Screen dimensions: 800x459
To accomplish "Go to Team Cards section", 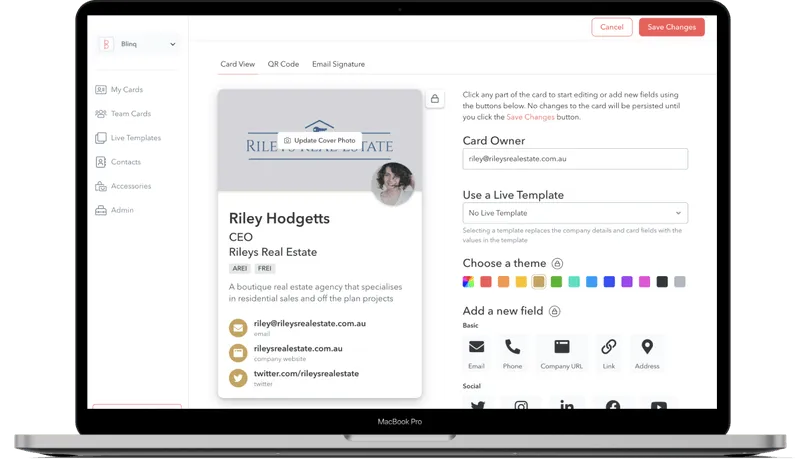I will click(x=123, y=114).
